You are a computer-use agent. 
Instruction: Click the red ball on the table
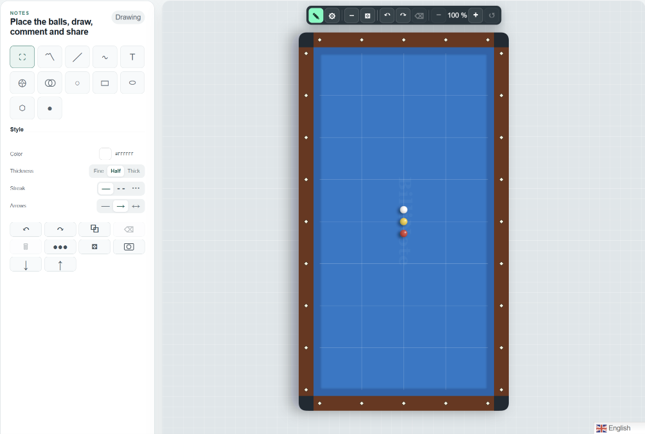404,234
